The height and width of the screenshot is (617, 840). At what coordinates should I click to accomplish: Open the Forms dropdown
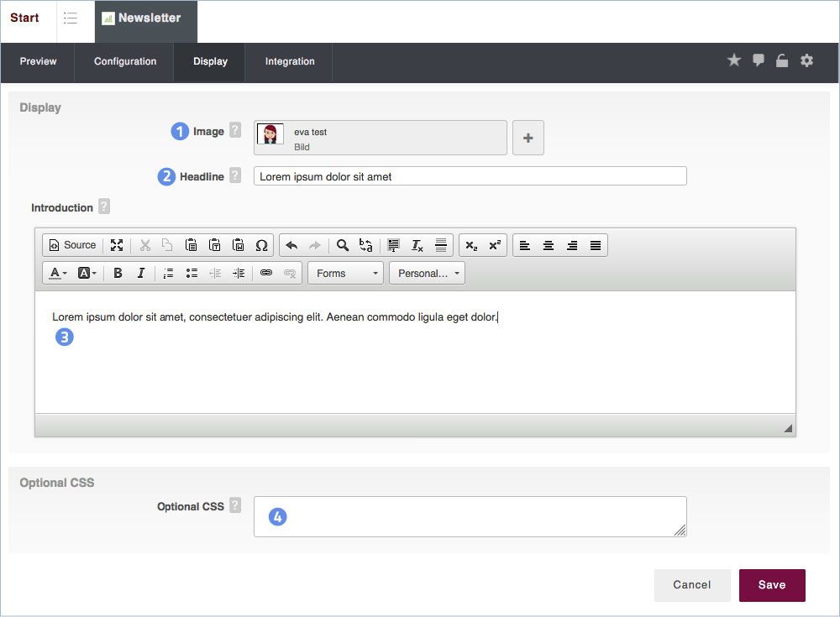[346, 273]
